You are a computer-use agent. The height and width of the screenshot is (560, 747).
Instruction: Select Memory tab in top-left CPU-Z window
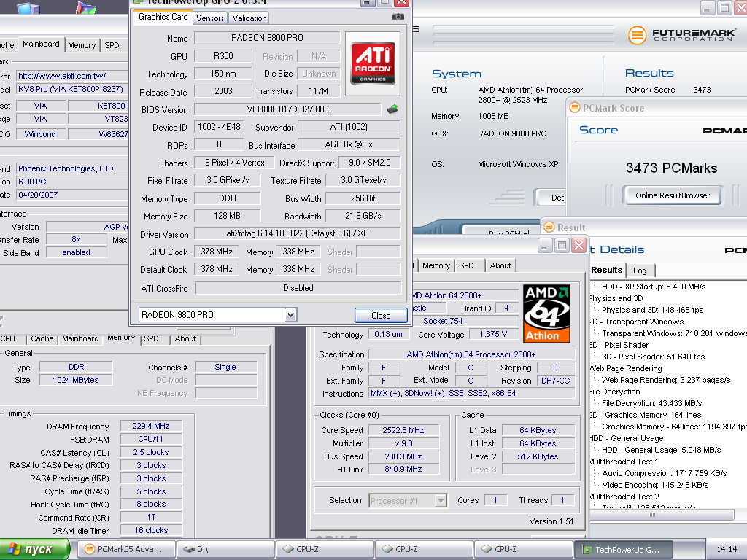tap(82, 45)
